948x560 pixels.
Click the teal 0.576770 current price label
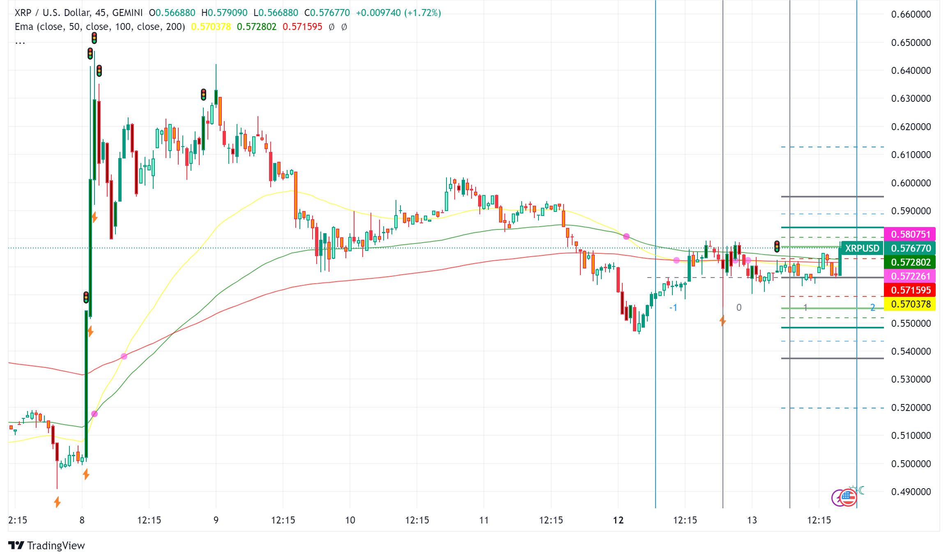910,248
